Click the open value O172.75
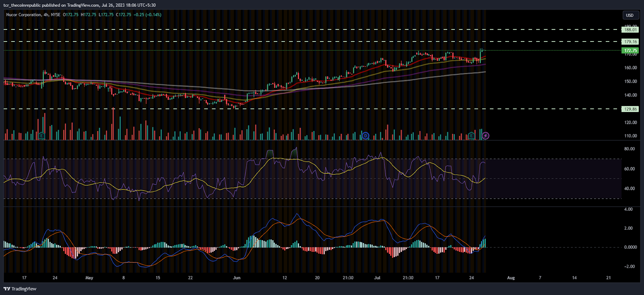644x295 pixels. 71,15
